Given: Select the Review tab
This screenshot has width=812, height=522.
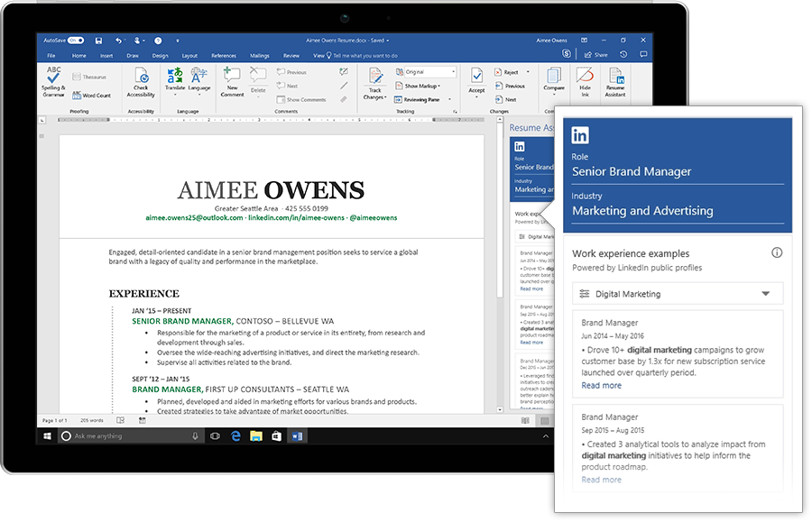Looking at the screenshot, I should (291, 55).
